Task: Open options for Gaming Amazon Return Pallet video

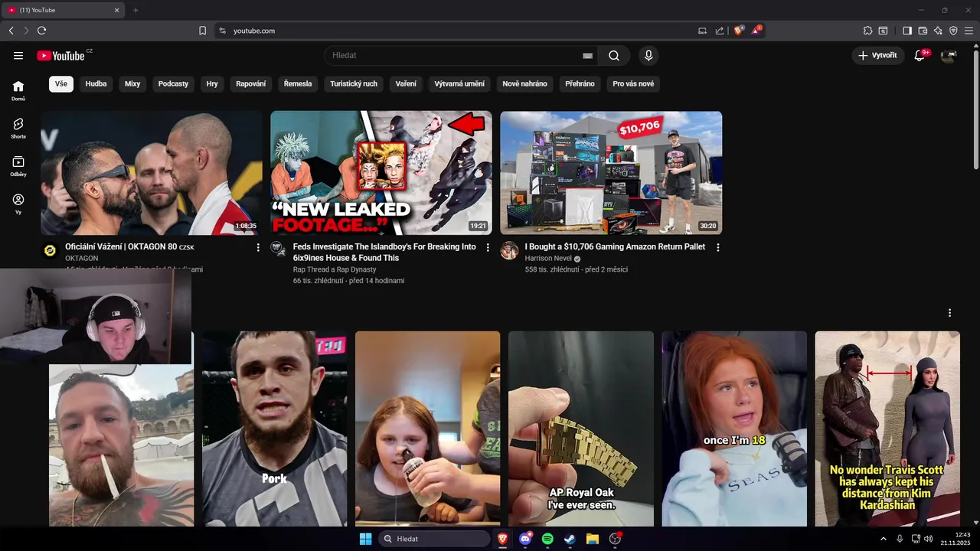Action: pyautogui.click(x=717, y=247)
